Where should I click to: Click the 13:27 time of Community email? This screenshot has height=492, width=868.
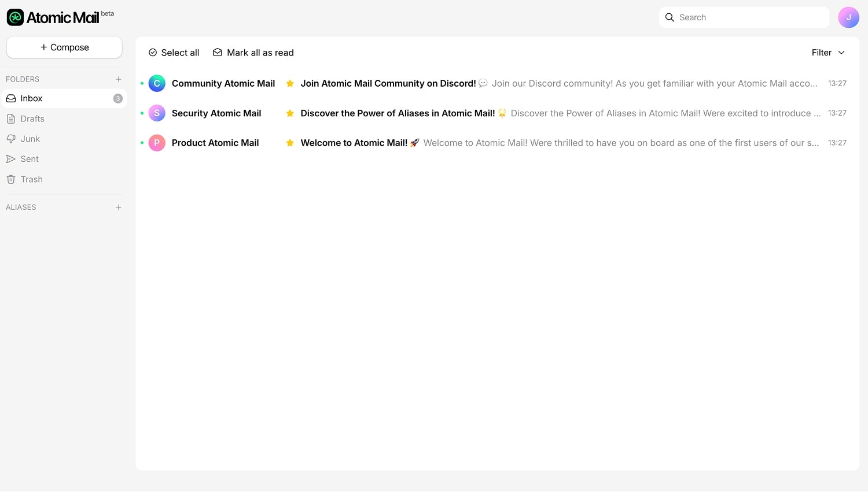pyautogui.click(x=837, y=83)
